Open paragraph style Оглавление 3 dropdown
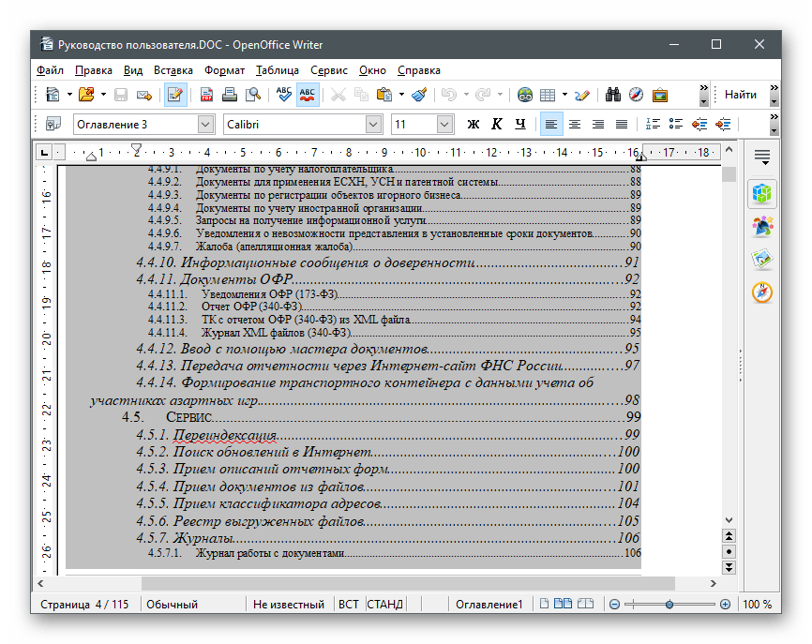Image resolution: width=812 pixels, height=644 pixels. pyautogui.click(x=205, y=125)
